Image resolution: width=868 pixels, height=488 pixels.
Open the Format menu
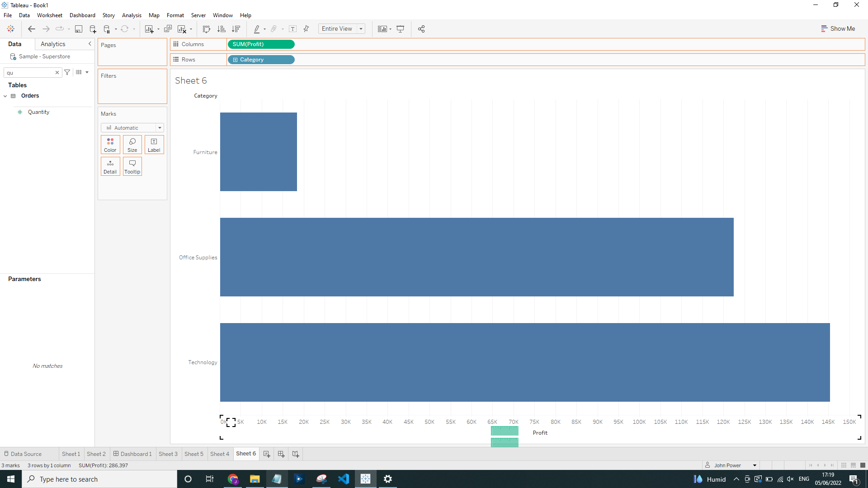[x=175, y=15]
